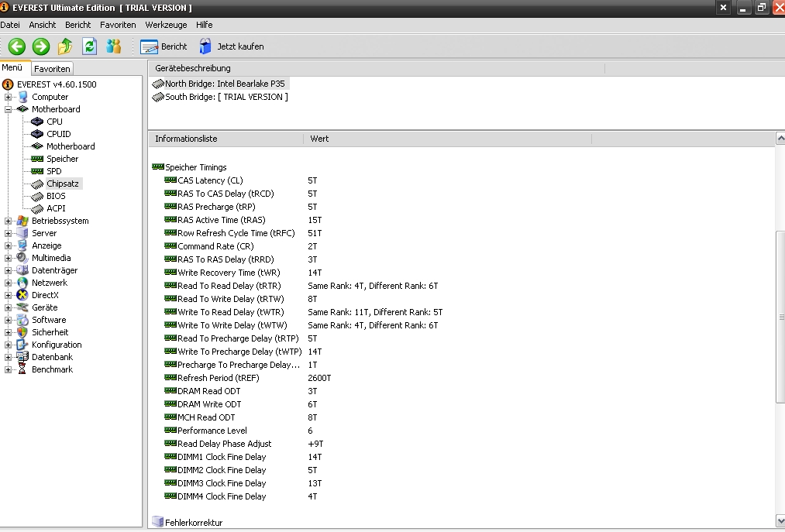This screenshot has height=532, width=785.
Task: Click the Fehlerkorrektur section icon
Action: 158,522
